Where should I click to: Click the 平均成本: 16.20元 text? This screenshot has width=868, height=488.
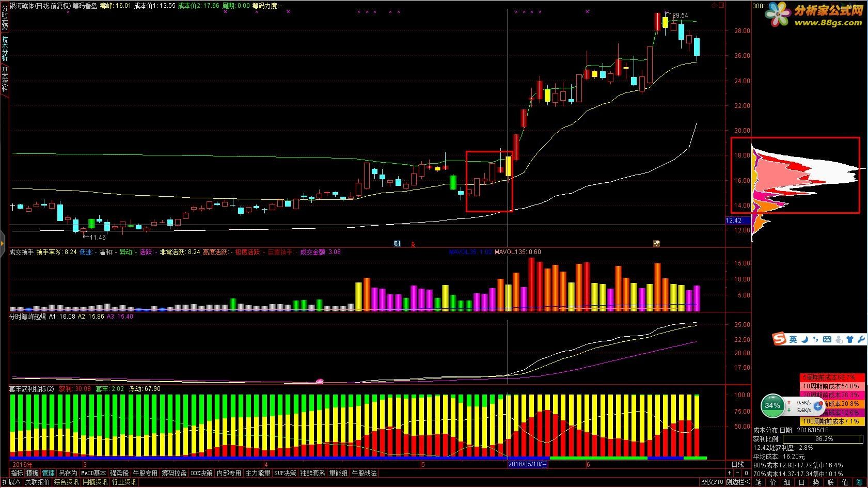coord(779,456)
